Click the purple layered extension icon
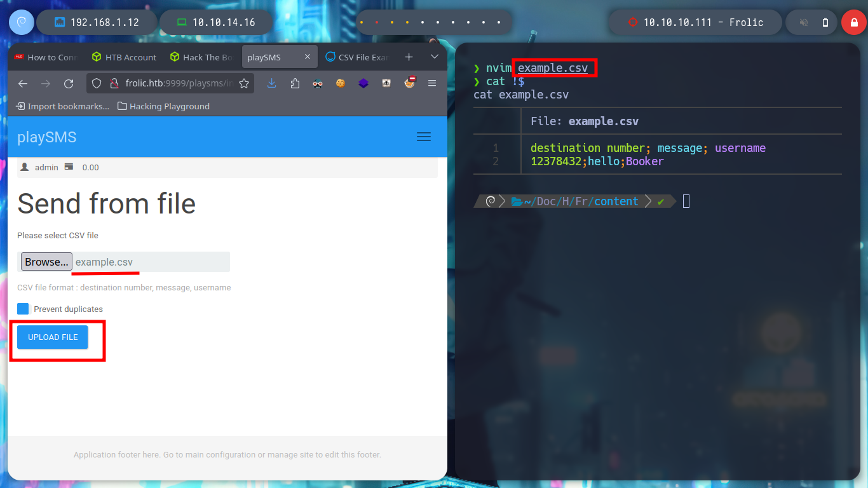 (x=363, y=83)
